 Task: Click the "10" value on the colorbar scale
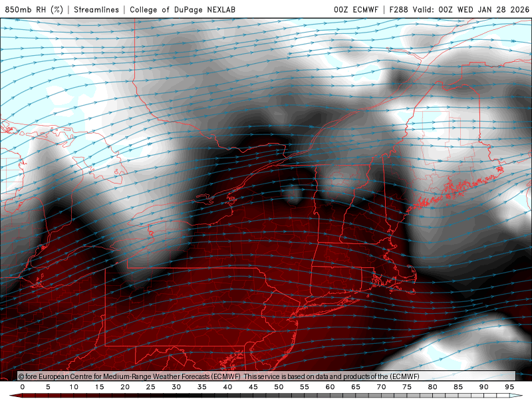74,387
